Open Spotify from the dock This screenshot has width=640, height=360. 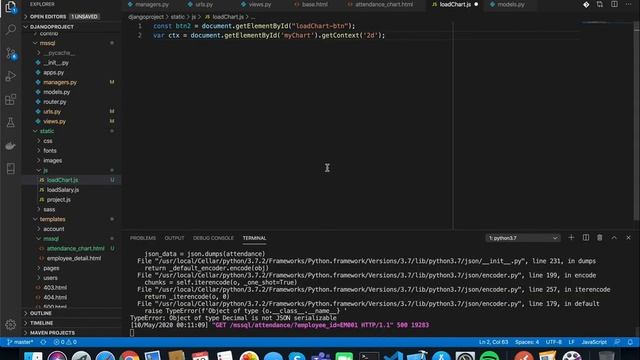(489, 356)
